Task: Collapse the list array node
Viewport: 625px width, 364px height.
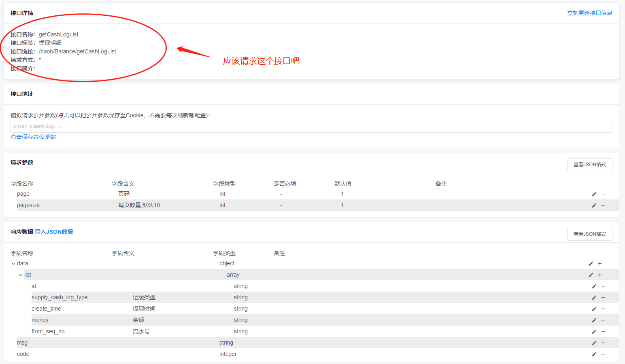Action: point(21,275)
